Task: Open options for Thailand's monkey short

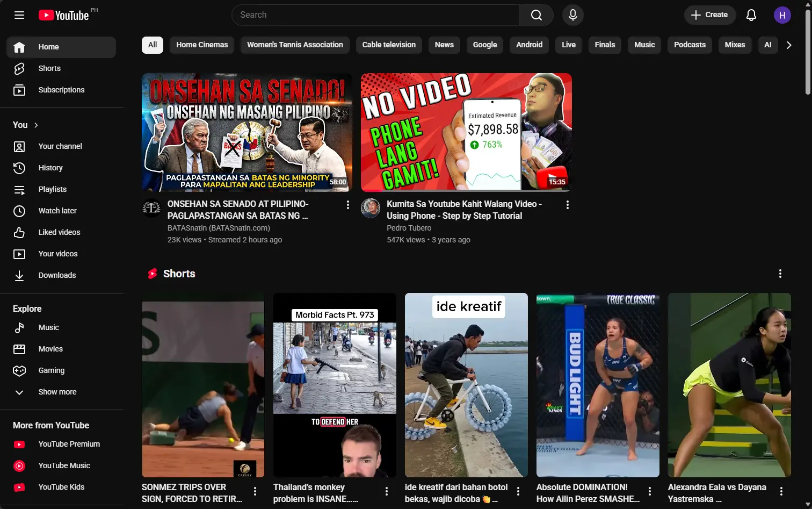Action: coord(387,491)
